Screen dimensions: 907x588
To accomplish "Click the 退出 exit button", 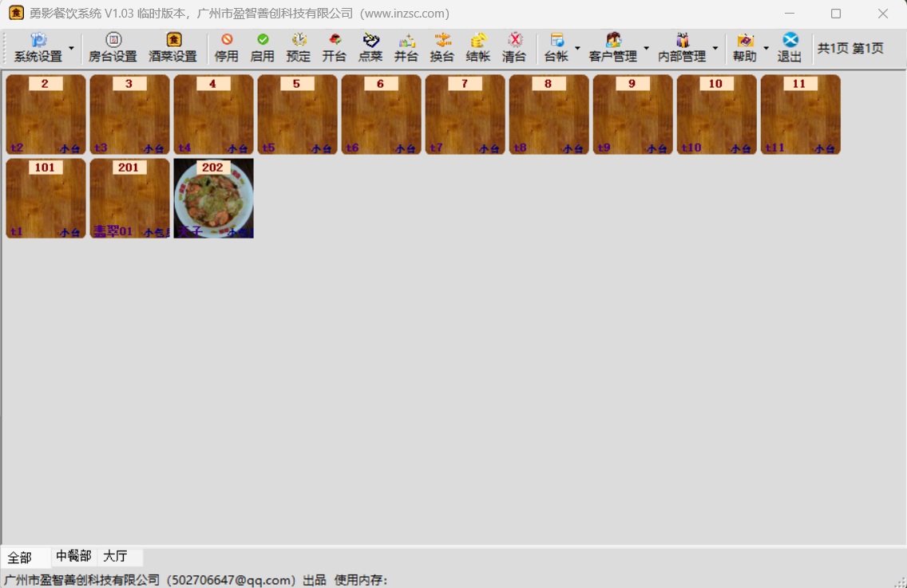I will [x=790, y=48].
